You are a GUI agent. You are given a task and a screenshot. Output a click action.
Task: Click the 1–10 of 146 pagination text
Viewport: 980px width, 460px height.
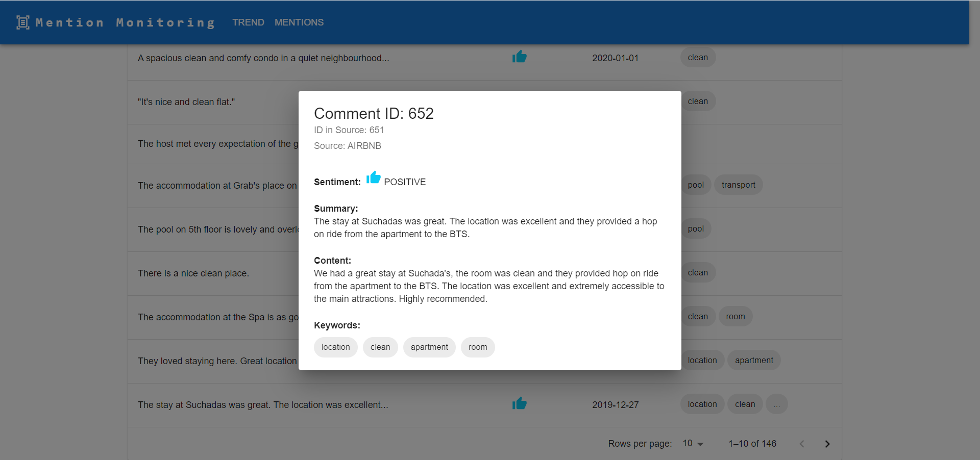(x=752, y=444)
